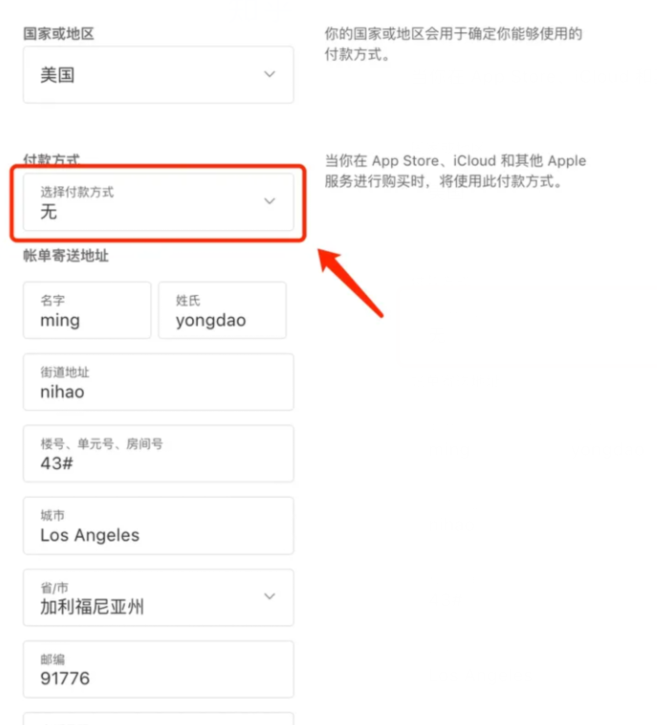Focus the 姓氏 field containing yongdao
Screen dimensions: 657x725
[x=222, y=310]
